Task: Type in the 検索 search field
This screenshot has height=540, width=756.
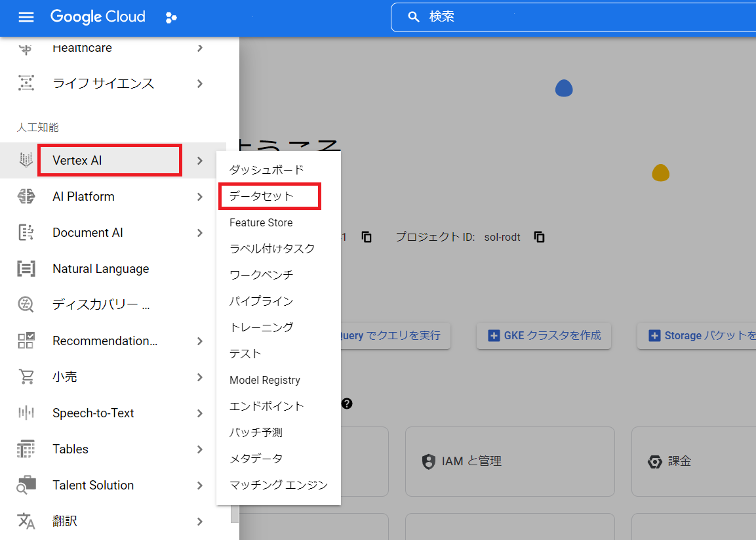Action: [577, 17]
